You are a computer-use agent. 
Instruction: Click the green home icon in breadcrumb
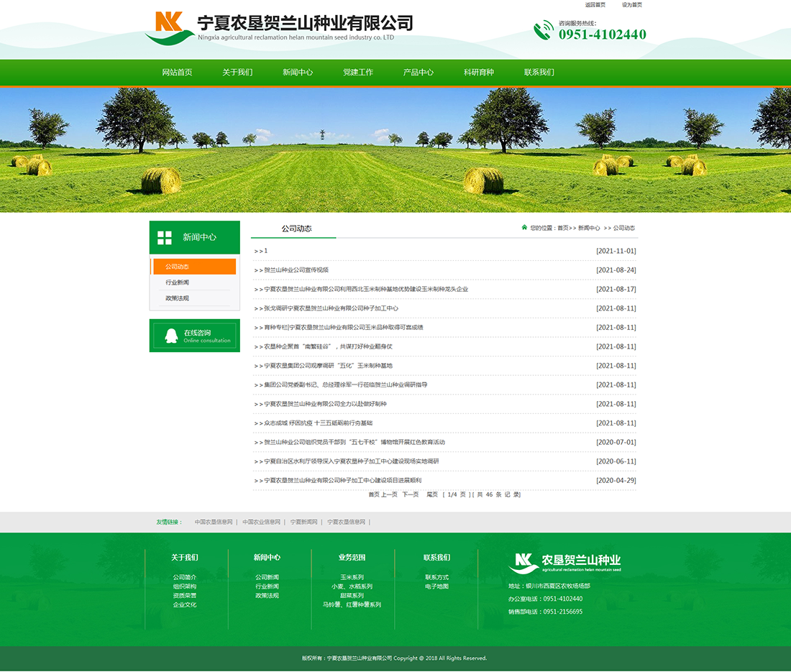click(524, 228)
